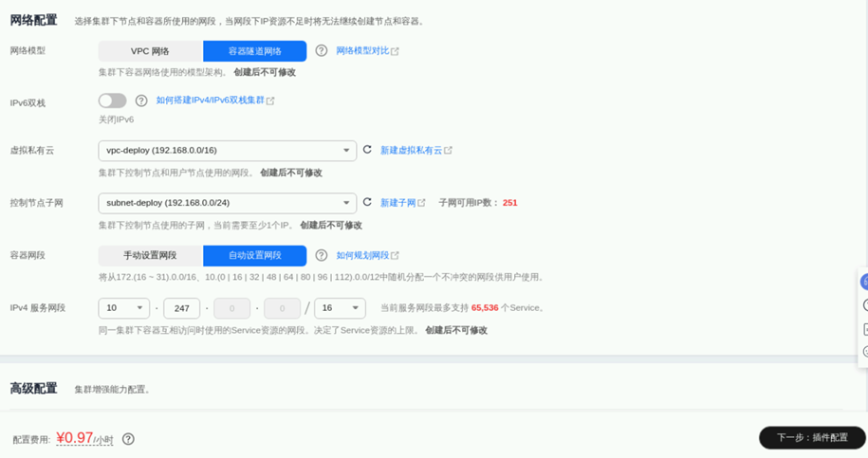Refresh the vpc-deploy virtual private cloud list
This screenshot has height=458, width=868.
click(x=367, y=150)
